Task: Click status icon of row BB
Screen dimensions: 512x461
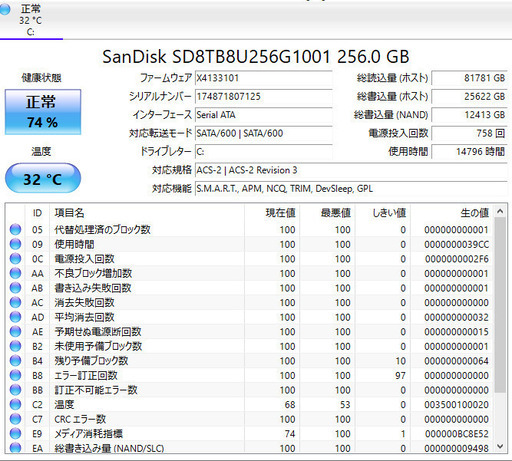Action: coord(15,390)
